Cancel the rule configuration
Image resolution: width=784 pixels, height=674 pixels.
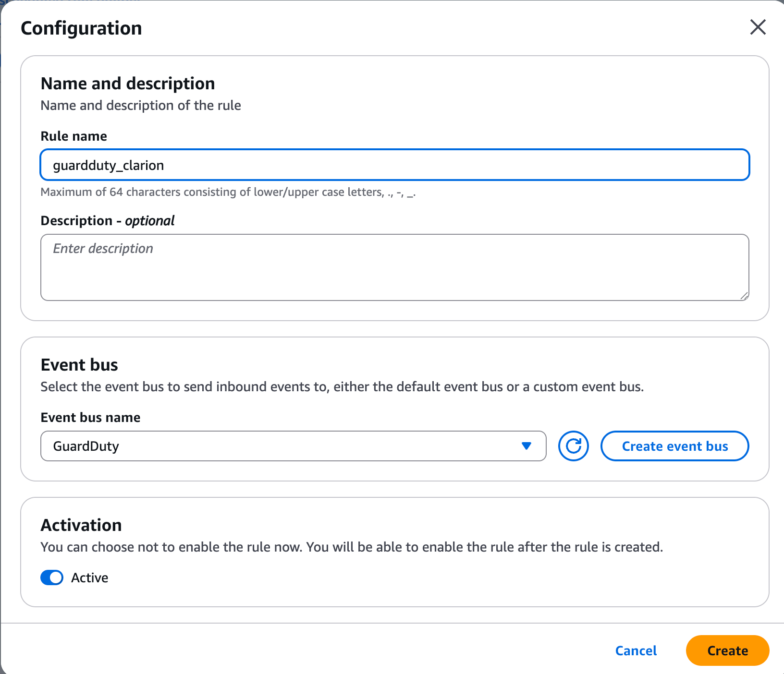pyautogui.click(x=636, y=650)
